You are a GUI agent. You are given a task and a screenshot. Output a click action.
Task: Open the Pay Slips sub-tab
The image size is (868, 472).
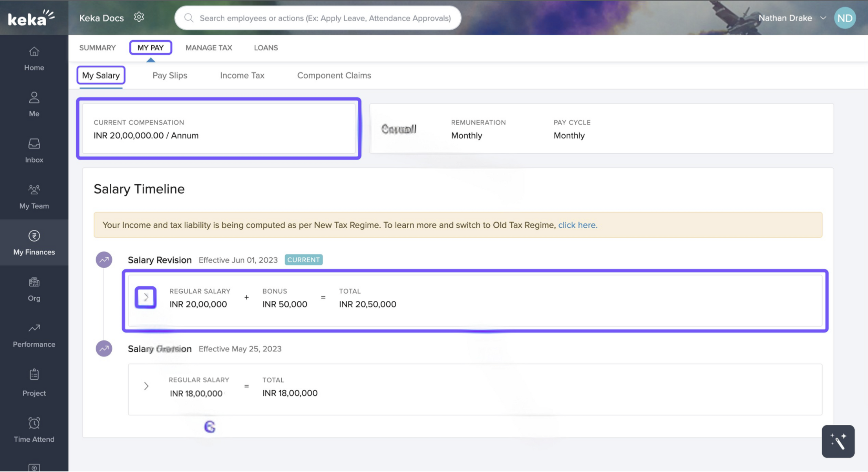click(170, 75)
